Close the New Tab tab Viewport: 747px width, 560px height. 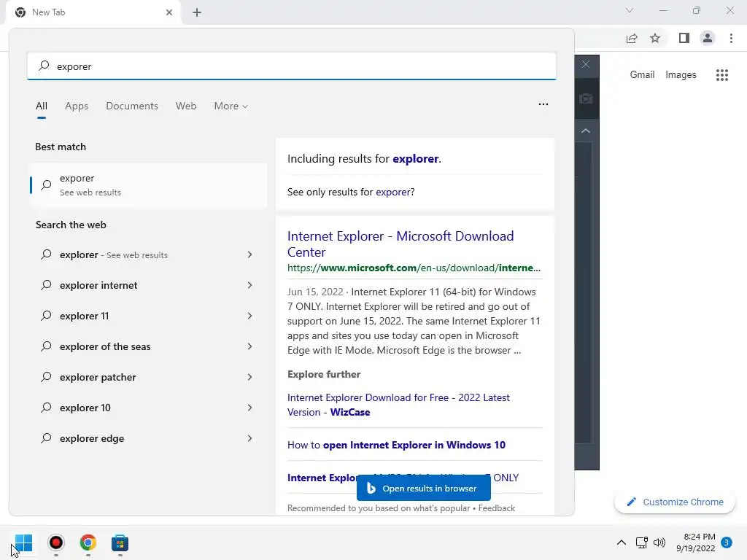[x=169, y=12]
